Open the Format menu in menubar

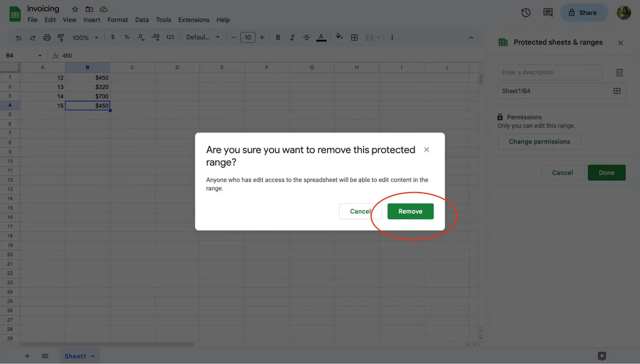pyautogui.click(x=117, y=19)
